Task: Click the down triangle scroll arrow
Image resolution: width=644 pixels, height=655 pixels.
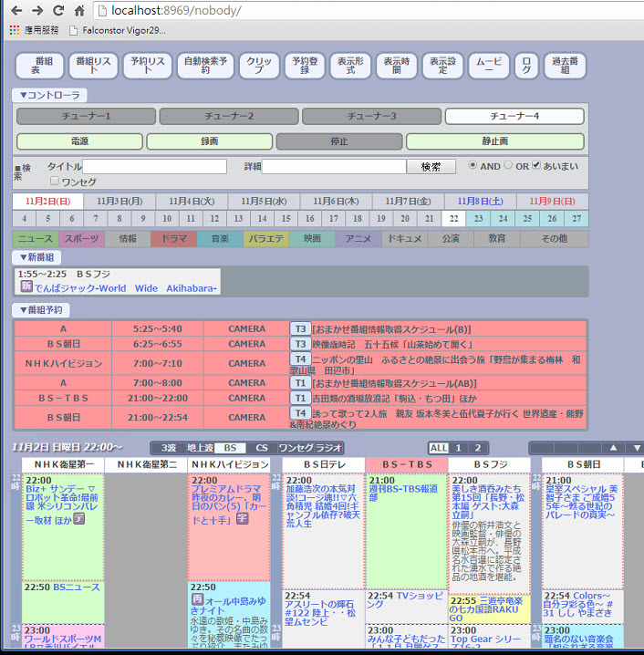Action: pos(637,448)
